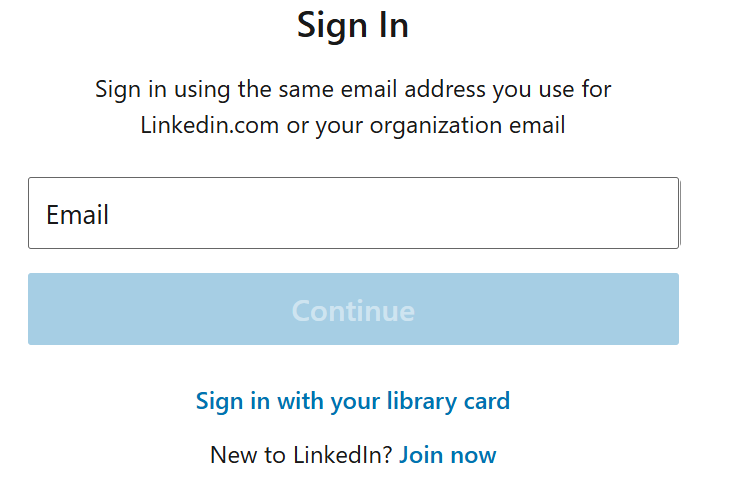The image size is (736, 487).
Task: Focus the Email text box
Action: pos(353,213)
